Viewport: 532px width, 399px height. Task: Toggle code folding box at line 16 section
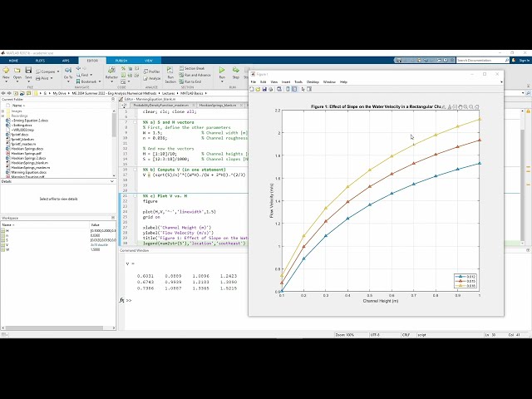(x=135, y=170)
